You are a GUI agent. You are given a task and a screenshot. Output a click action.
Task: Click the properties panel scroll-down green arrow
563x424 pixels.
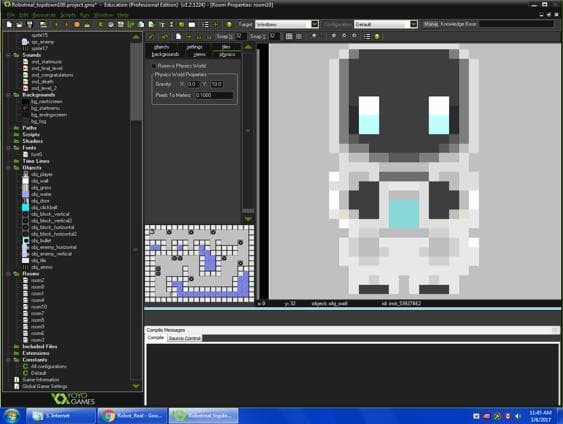(248, 219)
